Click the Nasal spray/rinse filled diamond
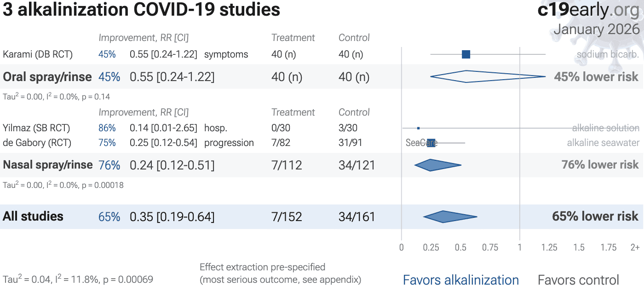The image size is (644, 286). click(x=431, y=165)
